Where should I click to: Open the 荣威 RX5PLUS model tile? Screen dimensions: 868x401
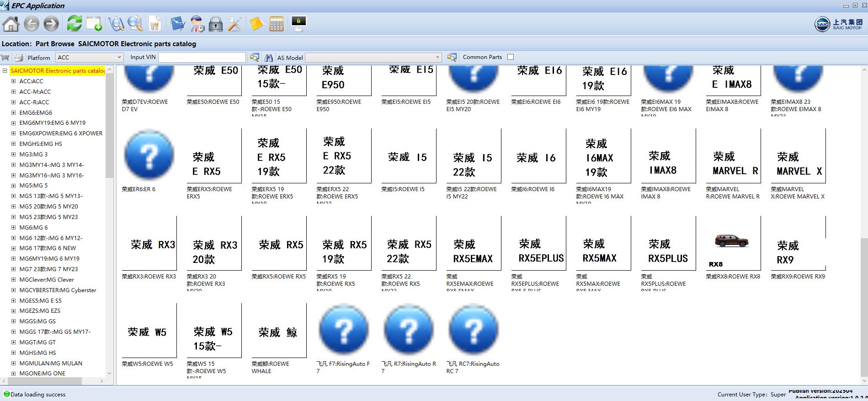click(668, 243)
